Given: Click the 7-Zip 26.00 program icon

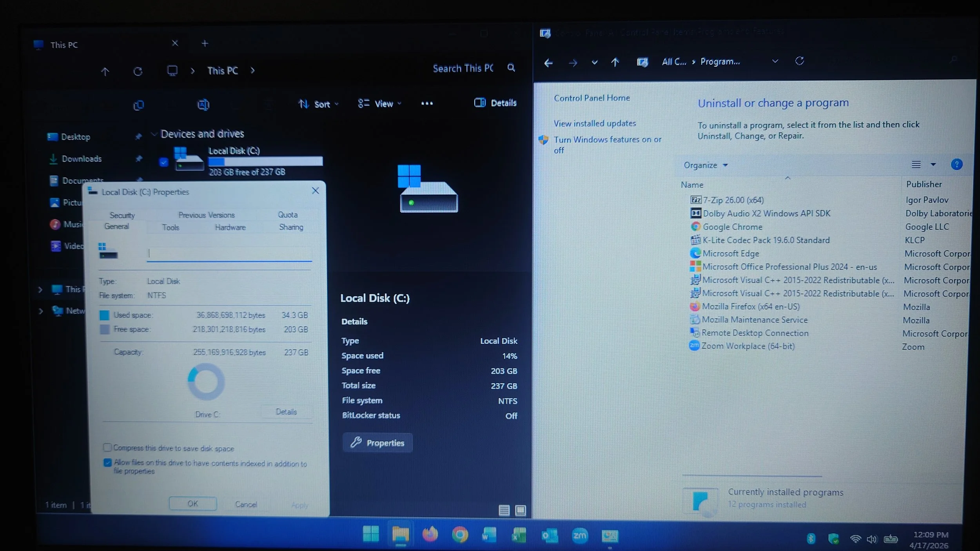Looking at the screenshot, I should click(x=695, y=200).
